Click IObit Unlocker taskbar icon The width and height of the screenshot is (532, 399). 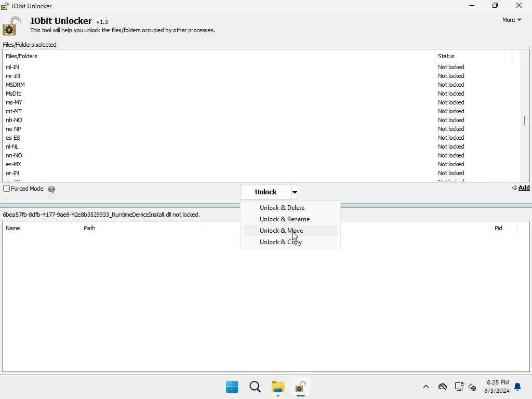pos(301,387)
